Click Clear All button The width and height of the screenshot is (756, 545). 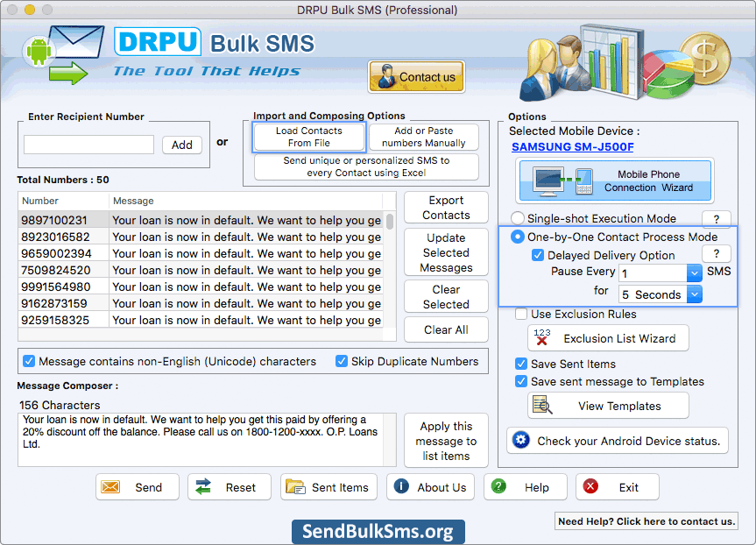coord(446,330)
